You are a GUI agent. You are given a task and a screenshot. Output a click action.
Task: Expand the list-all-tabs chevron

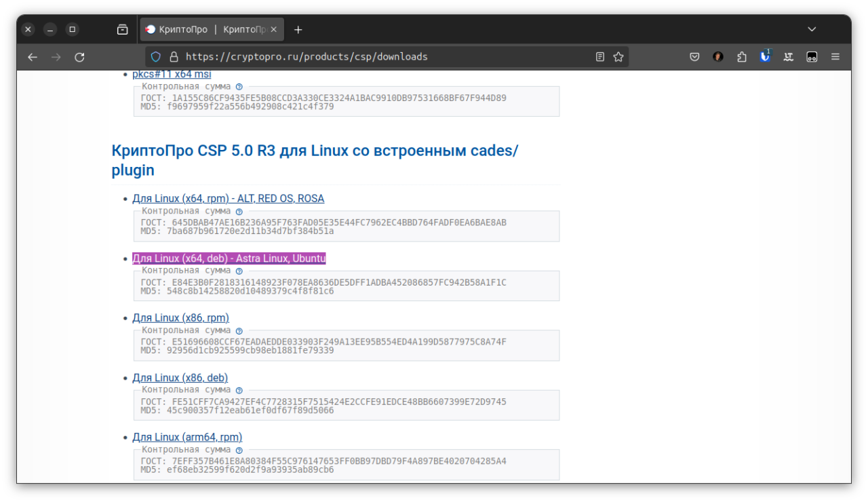(812, 29)
